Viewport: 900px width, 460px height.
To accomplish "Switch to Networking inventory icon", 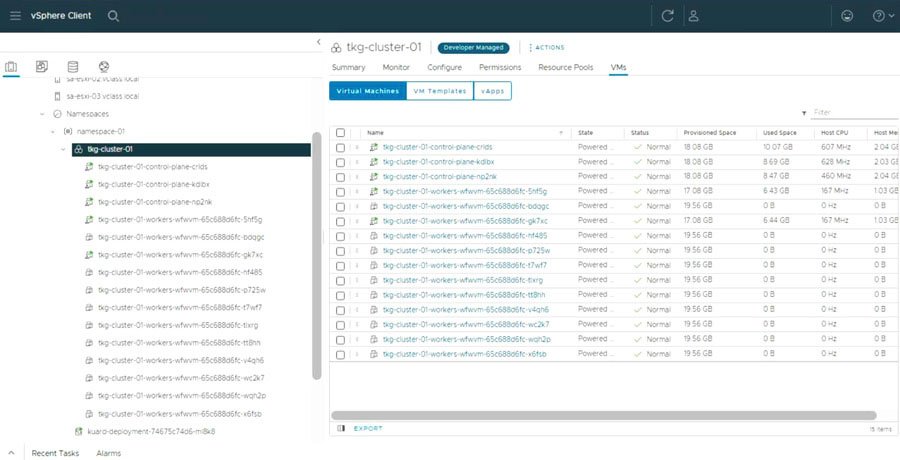I will pos(103,66).
